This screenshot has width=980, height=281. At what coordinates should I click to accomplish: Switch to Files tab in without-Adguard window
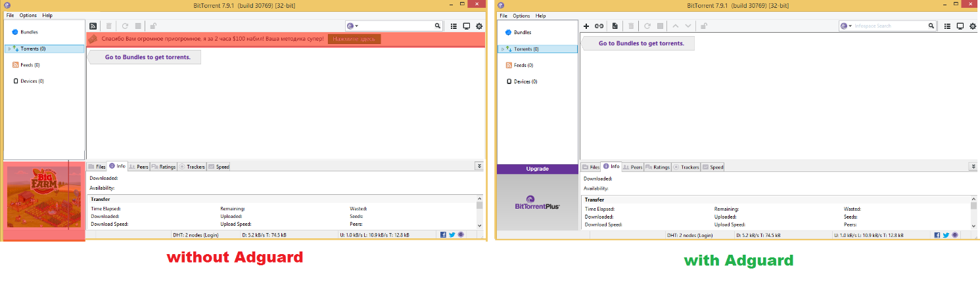[97, 167]
